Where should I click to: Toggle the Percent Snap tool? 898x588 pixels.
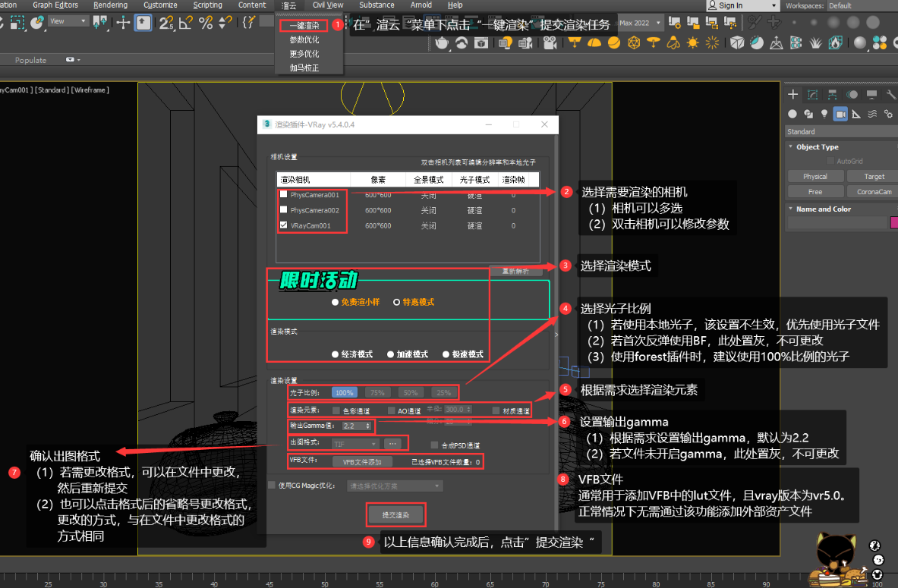pos(206,22)
